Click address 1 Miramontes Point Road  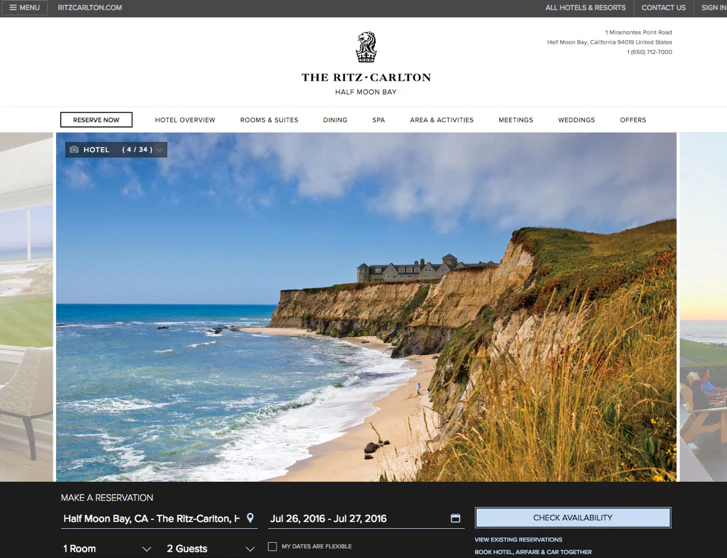click(x=638, y=32)
